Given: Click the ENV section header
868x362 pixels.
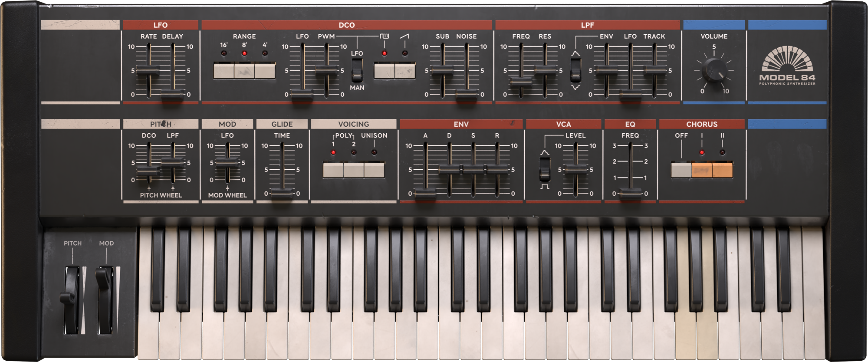Looking at the screenshot, I should [x=461, y=124].
